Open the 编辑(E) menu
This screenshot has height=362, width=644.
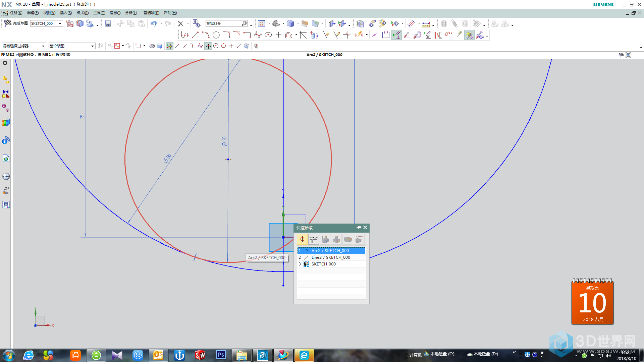pyautogui.click(x=33, y=13)
